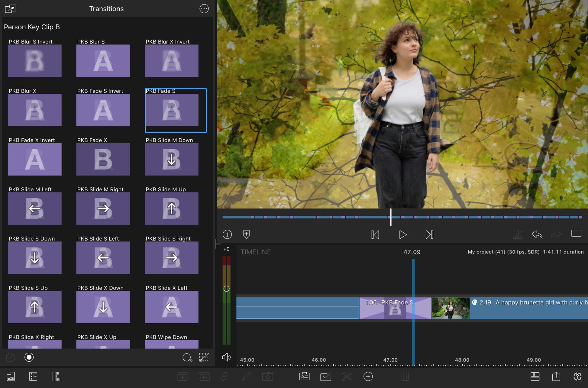Viewport: 588px width, 388px height.
Task: Open the share export menu
Action: 556,377
